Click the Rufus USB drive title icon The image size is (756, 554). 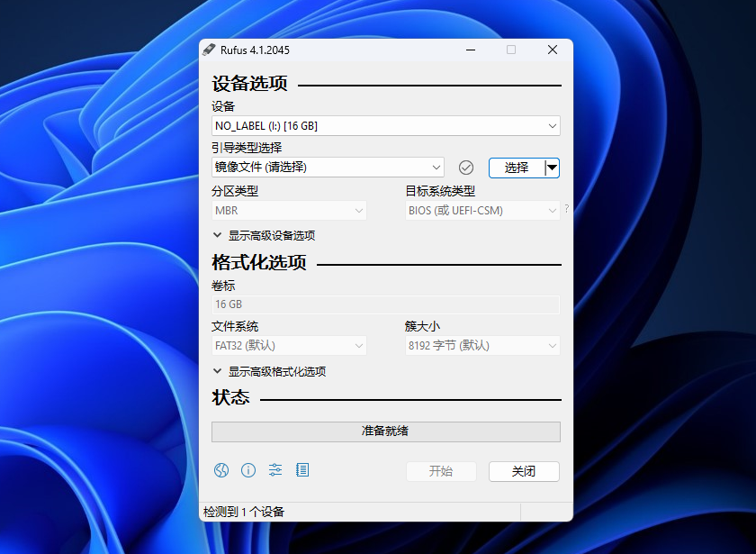tap(209, 50)
